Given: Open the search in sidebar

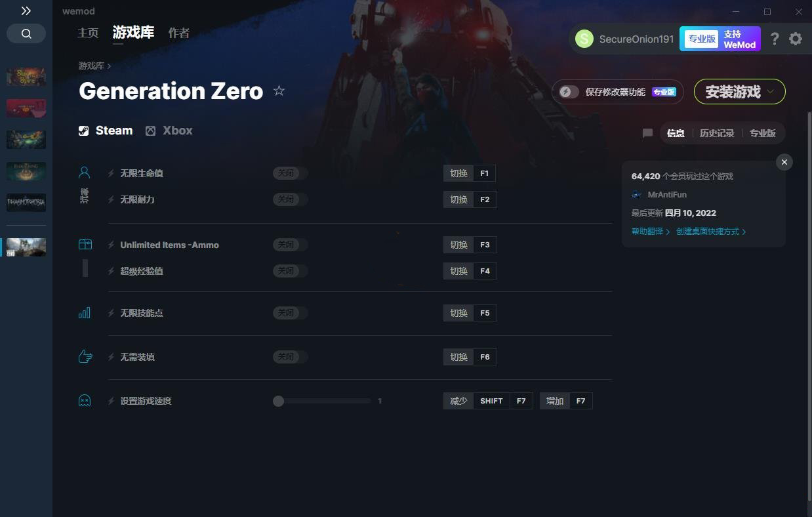Looking at the screenshot, I should (x=26, y=33).
